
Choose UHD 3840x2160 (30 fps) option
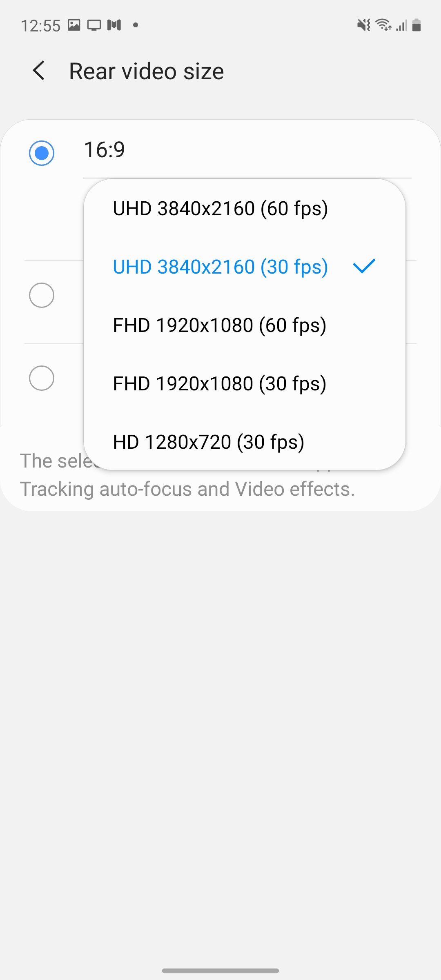click(220, 267)
